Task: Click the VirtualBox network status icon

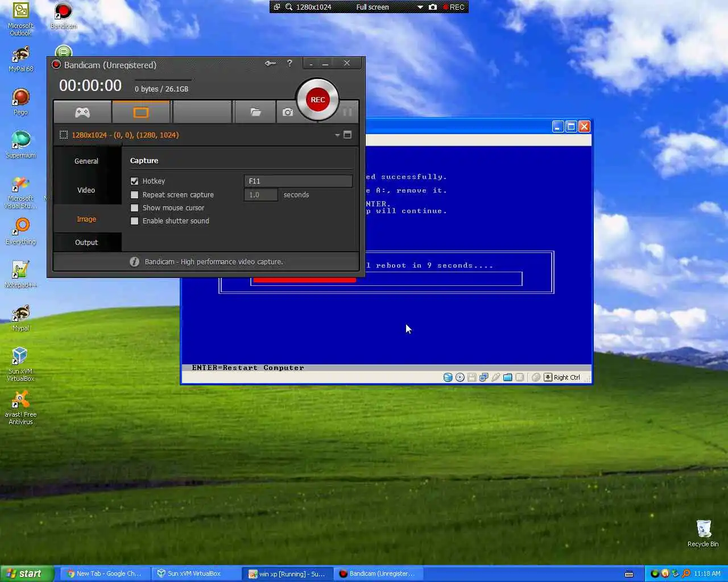Action: (484, 377)
